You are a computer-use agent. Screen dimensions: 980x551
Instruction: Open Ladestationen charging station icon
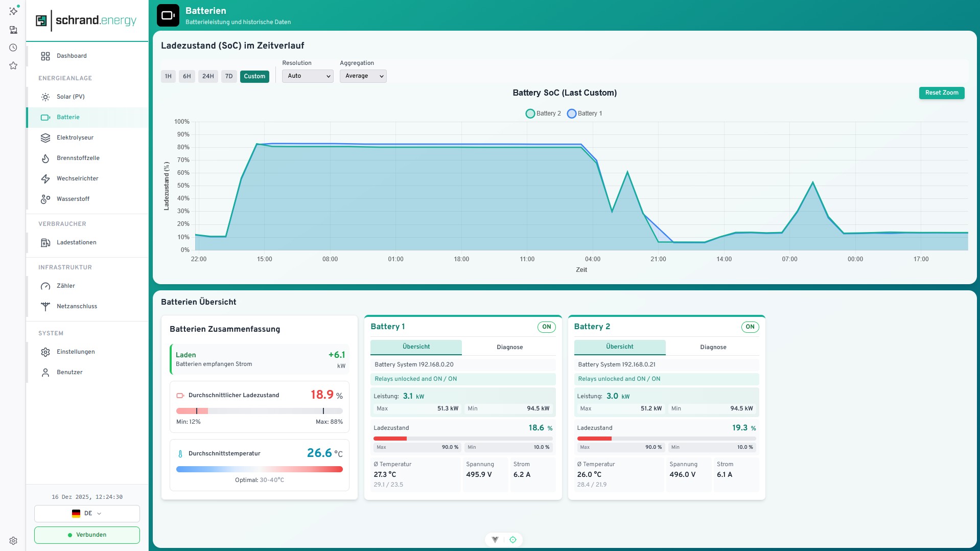pyautogui.click(x=45, y=242)
